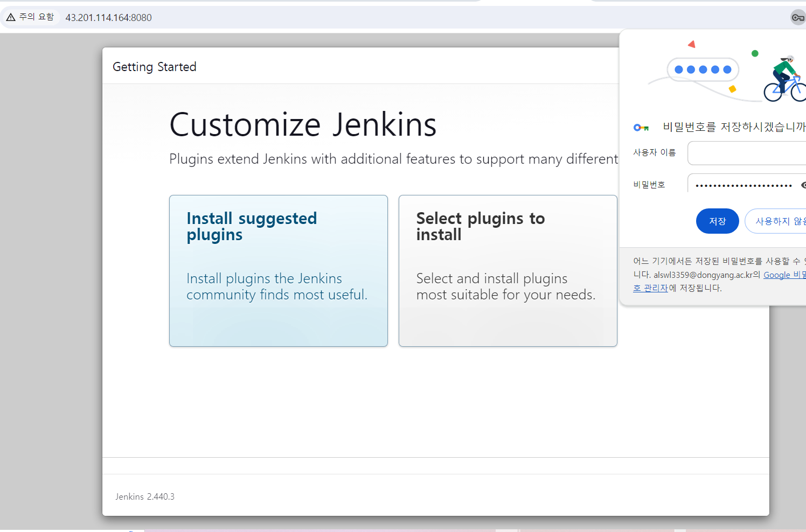This screenshot has width=806, height=532.
Task: Show password with eye icon
Action: pos(803,185)
